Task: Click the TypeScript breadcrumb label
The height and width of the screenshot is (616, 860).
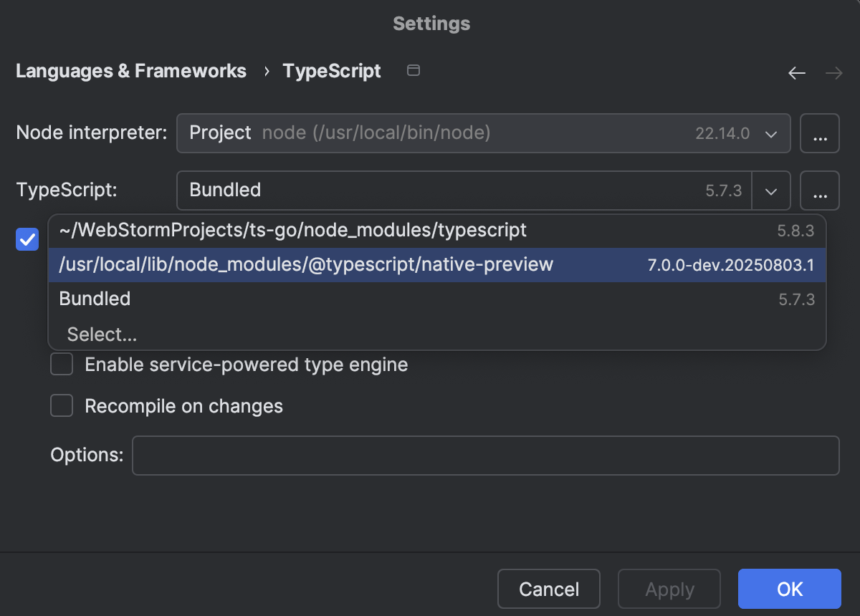Action: (x=332, y=71)
